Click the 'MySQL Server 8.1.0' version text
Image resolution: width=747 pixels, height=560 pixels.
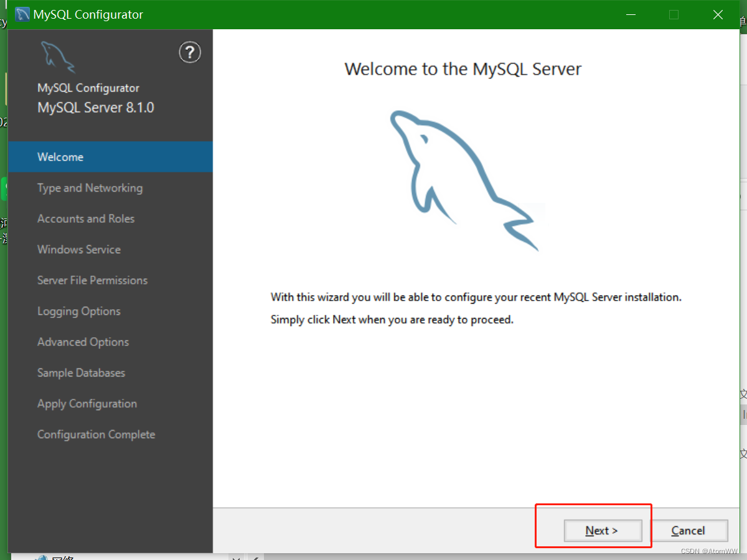click(x=96, y=107)
